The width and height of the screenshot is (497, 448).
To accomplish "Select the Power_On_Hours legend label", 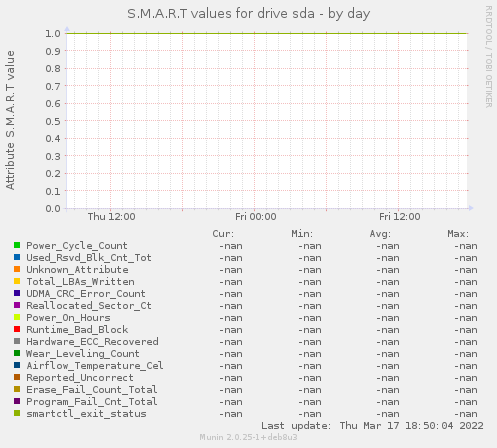I will coord(68,318).
